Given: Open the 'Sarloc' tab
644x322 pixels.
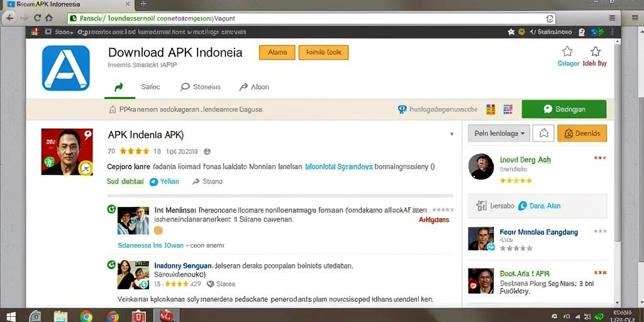Looking at the screenshot, I should pyautogui.click(x=150, y=87).
